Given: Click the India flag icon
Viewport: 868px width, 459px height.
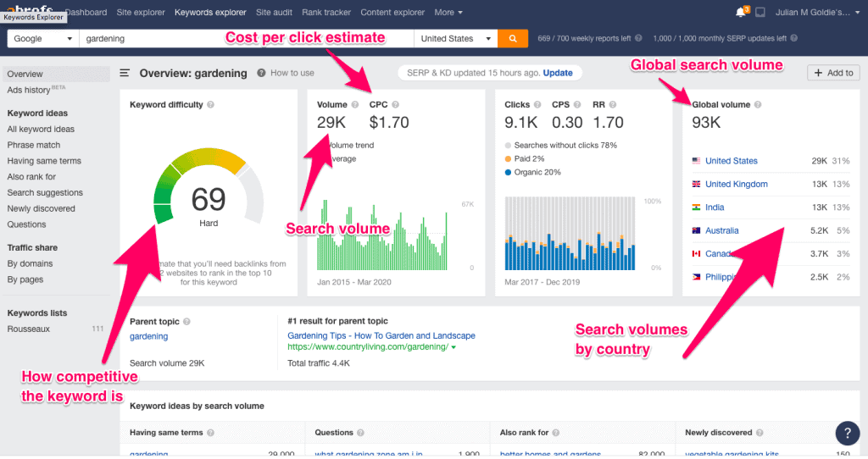Looking at the screenshot, I should [x=697, y=207].
